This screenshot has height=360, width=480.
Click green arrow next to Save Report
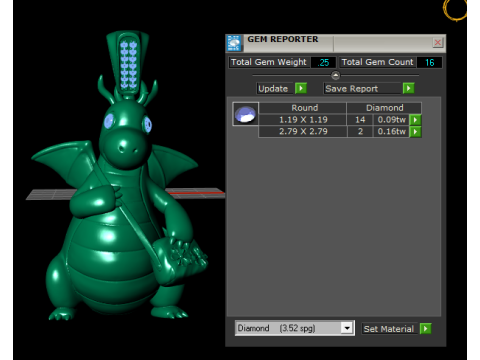408,89
